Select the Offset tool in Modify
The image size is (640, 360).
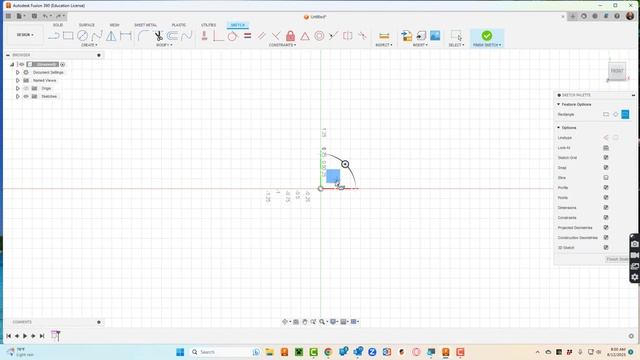point(172,36)
